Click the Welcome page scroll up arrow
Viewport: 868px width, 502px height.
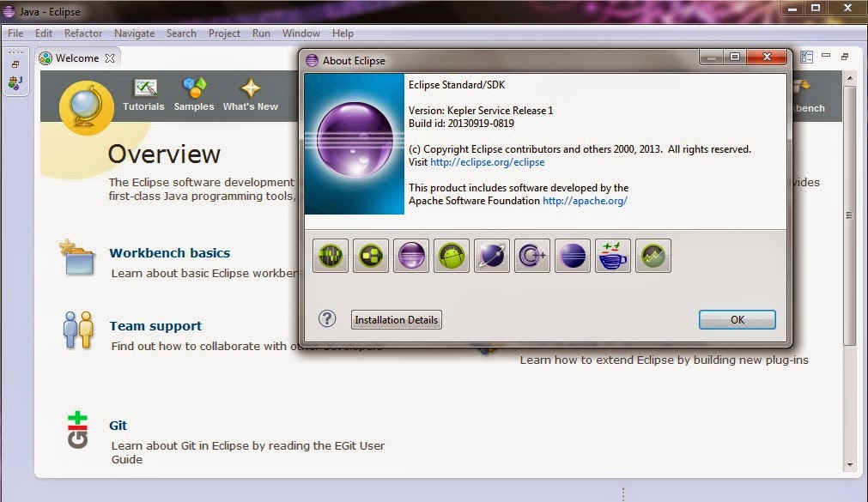[850, 78]
